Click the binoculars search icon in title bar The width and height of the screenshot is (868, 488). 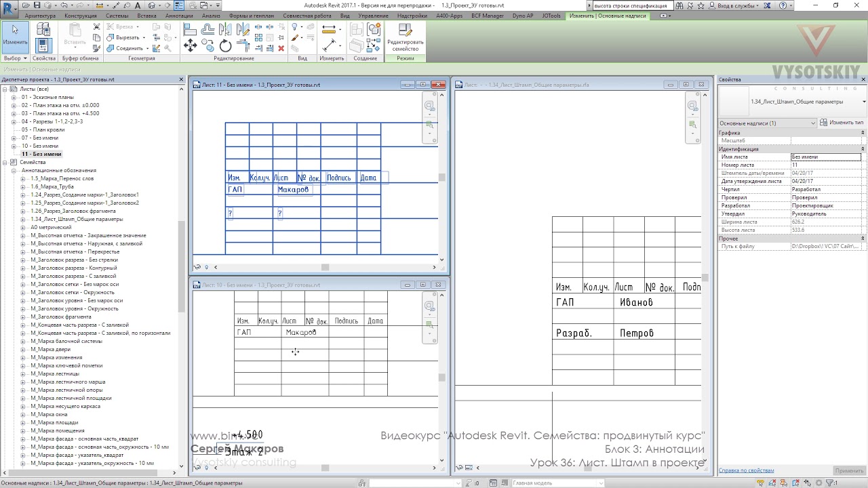pyautogui.click(x=680, y=5)
